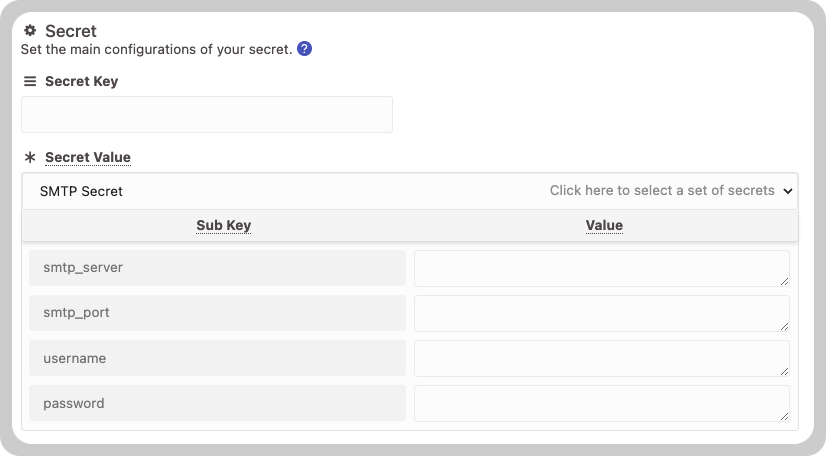Focus the Secret Key input field
The width and height of the screenshot is (826, 456).
pos(207,114)
